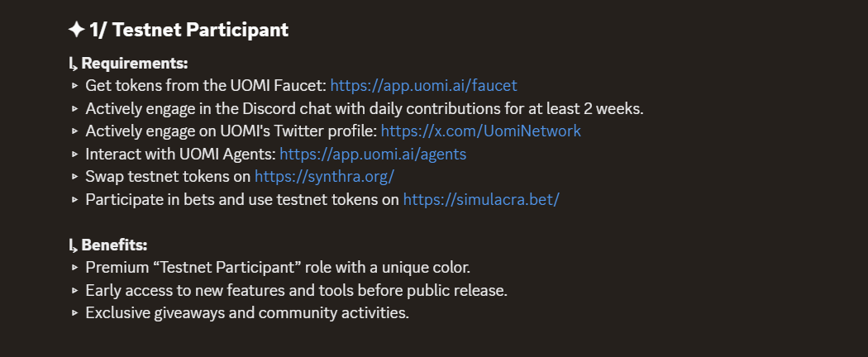Click the bullet triangle before Early access line
Image resolution: width=868 pixels, height=357 pixels.
pyautogui.click(x=75, y=290)
